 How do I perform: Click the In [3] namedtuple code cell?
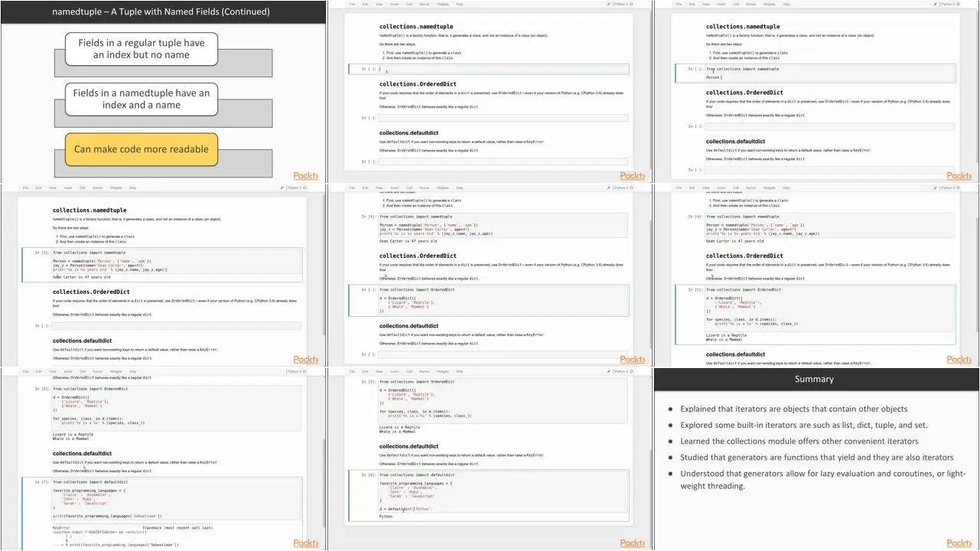click(x=177, y=261)
